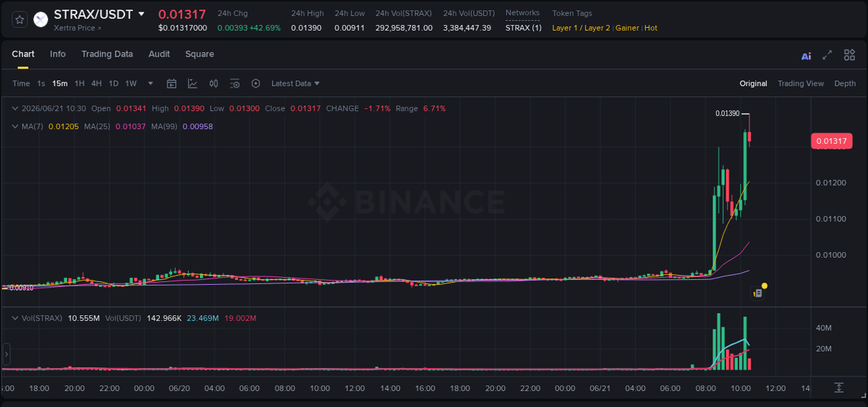Click the 0.00910 low price marker

21,288
